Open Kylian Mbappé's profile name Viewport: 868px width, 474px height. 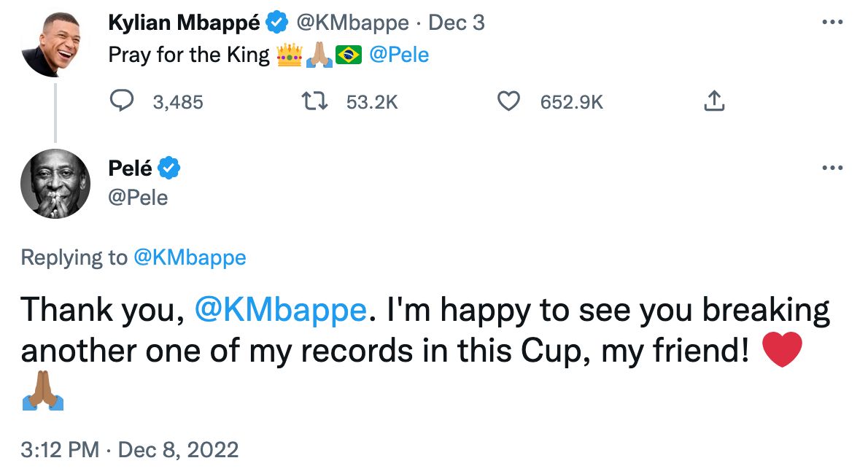click(x=182, y=22)
